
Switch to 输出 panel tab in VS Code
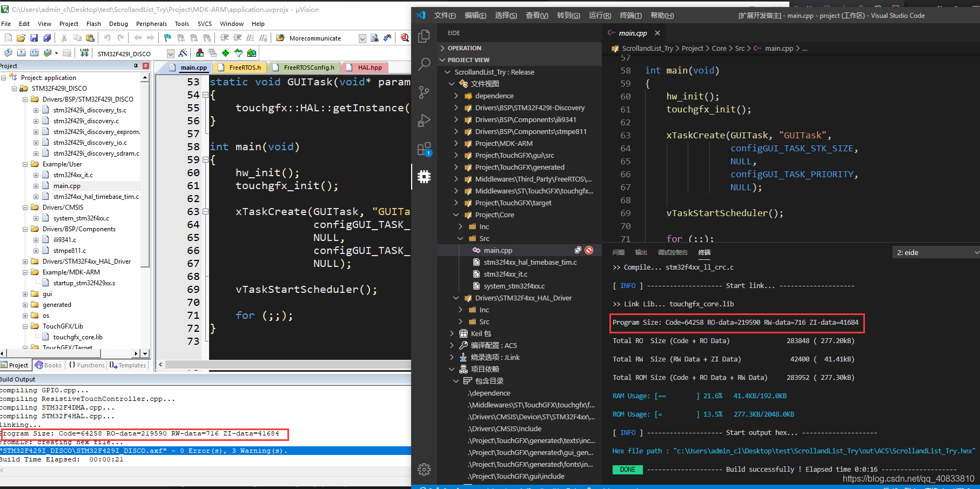tap(641, 252)
